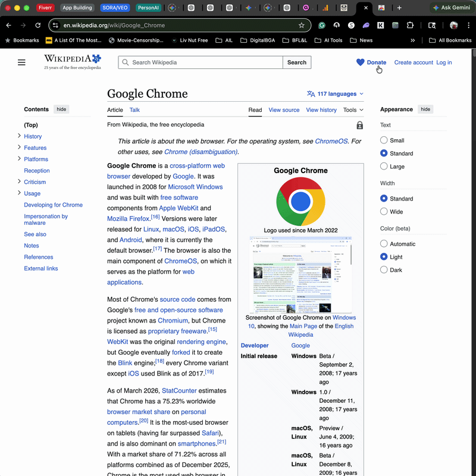Open the External links entry in Contents

click(41, 268)
